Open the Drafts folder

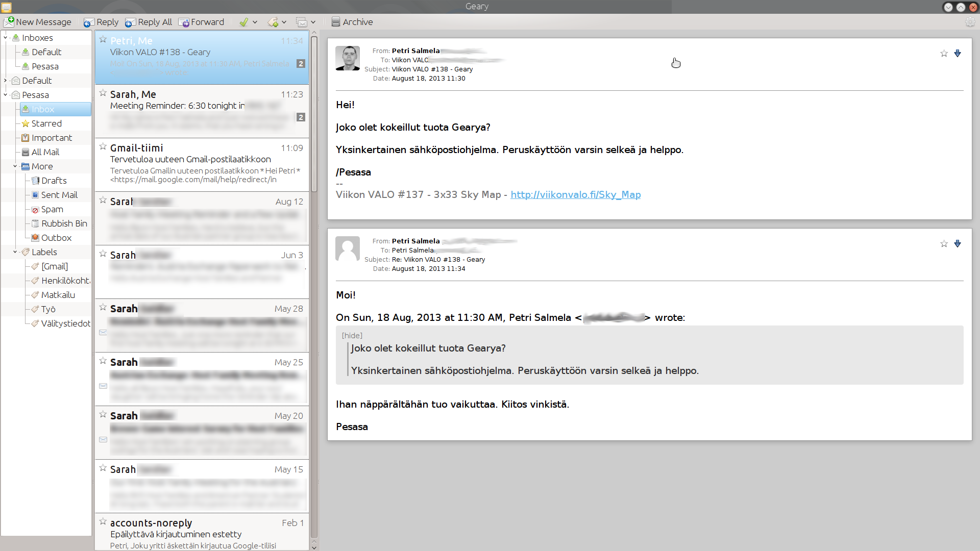point(54,181)
